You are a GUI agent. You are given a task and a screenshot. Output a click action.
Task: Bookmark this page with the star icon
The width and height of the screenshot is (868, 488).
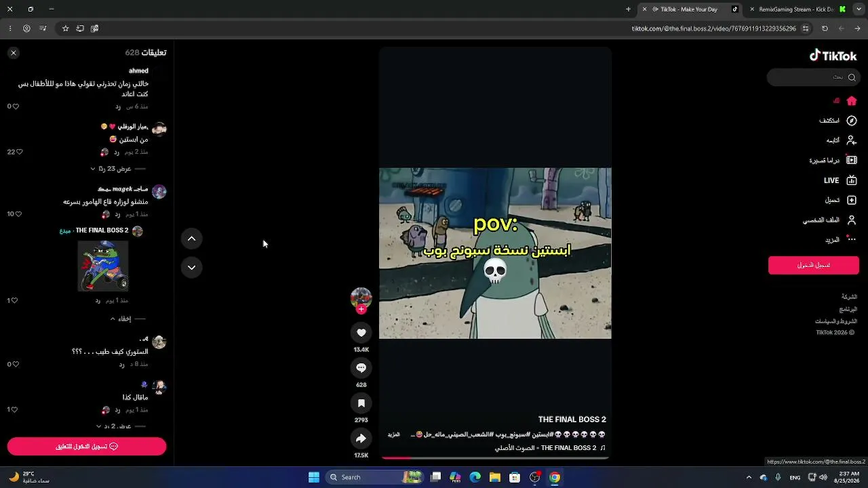coord(65,28)
